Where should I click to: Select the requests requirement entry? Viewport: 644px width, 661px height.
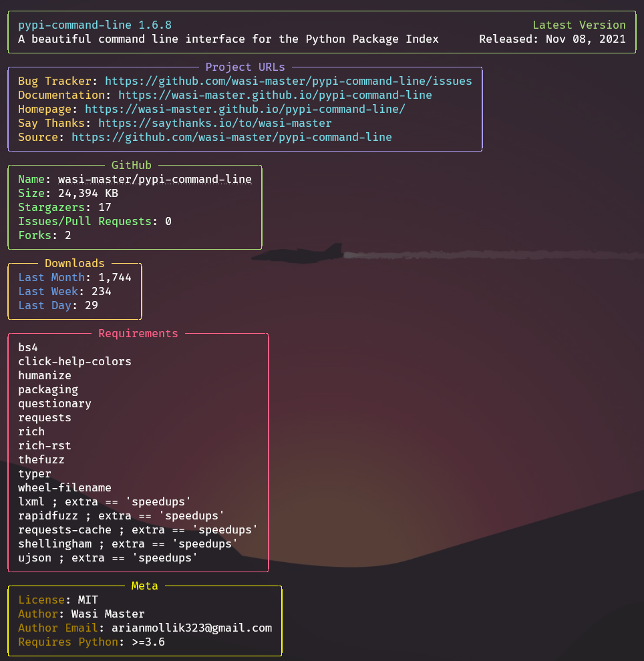click(44, 417)
